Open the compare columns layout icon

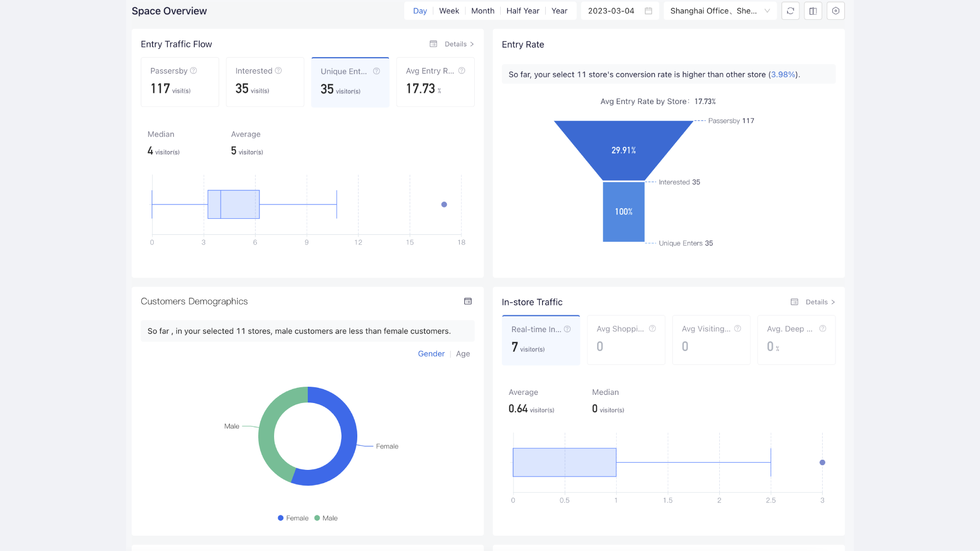[x=813, y=11]
